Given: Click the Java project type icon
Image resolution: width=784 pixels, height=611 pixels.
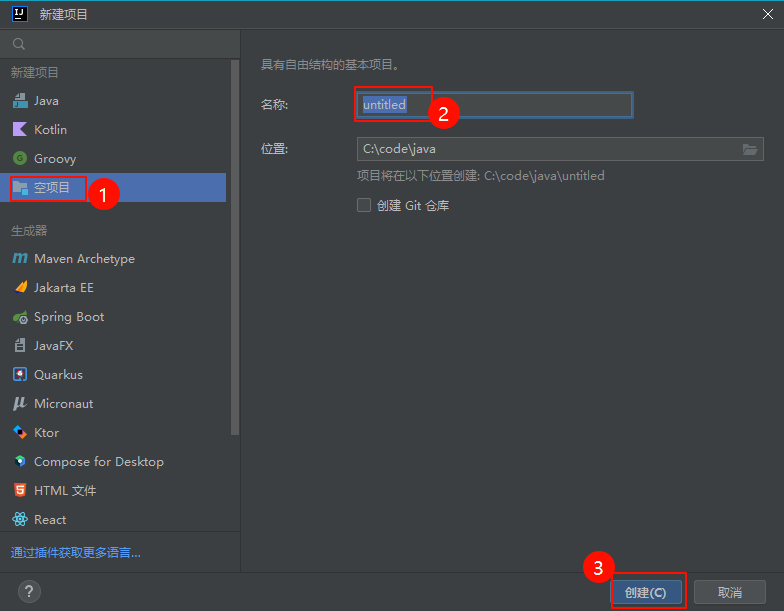Looking at the screenshot, I should (20, 101).
